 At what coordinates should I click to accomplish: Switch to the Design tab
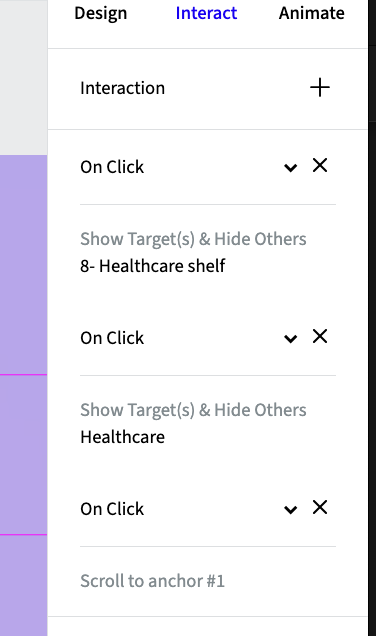101,13
